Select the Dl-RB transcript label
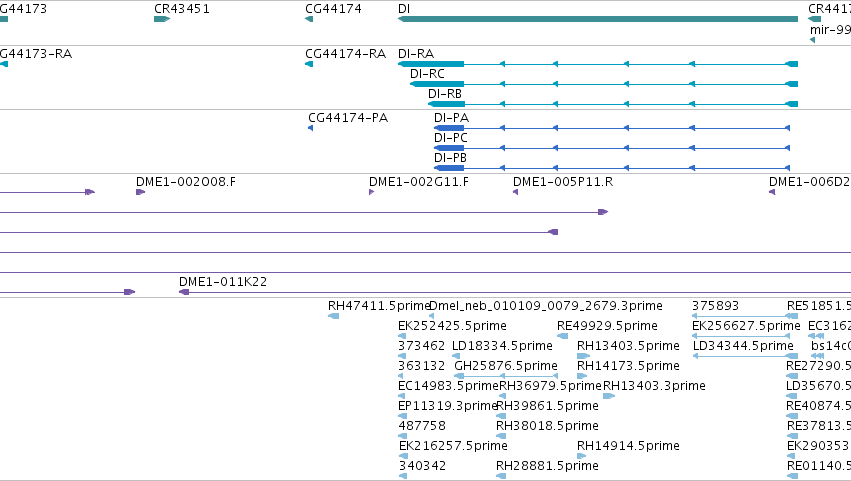851x481 pixels. coord(444,94)
